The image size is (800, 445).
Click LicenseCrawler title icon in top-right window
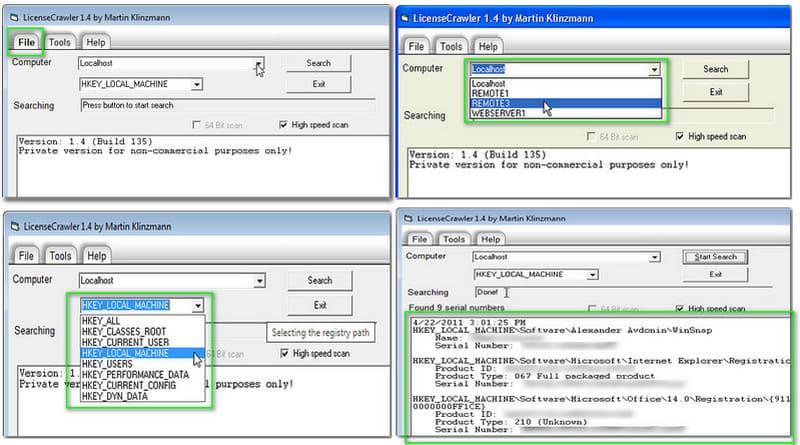click(x=406, y=18)
